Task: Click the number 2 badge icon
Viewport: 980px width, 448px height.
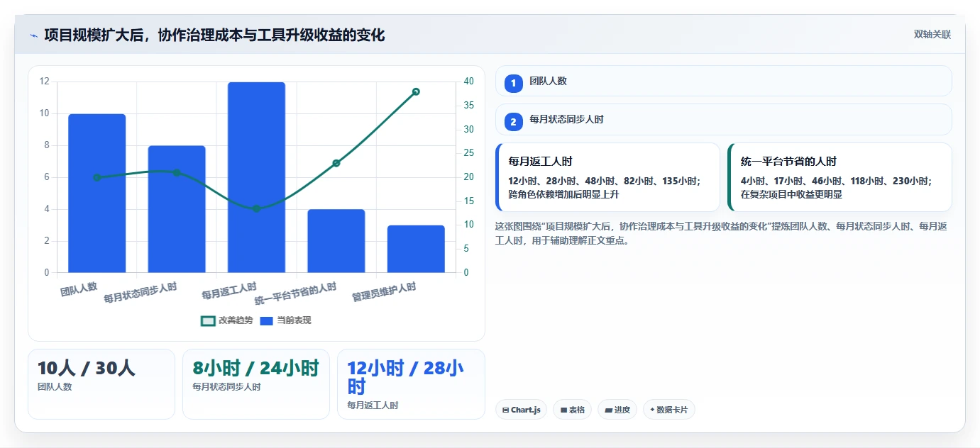Action: [514, 122]
